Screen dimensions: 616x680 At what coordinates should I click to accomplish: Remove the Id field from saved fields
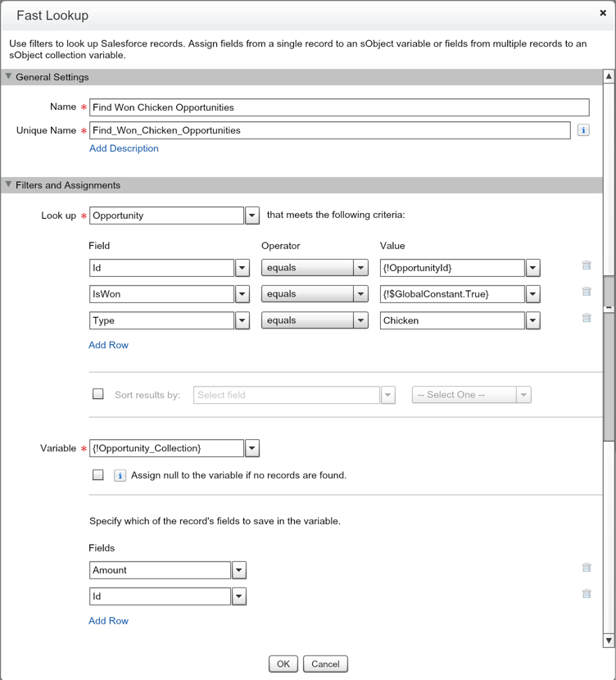click(x=587, y=594)
